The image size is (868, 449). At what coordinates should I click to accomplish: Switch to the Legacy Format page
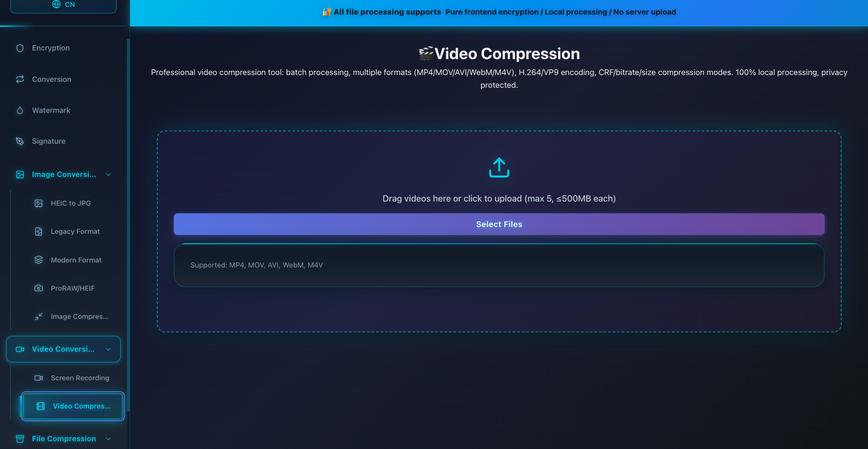point(75,231)
